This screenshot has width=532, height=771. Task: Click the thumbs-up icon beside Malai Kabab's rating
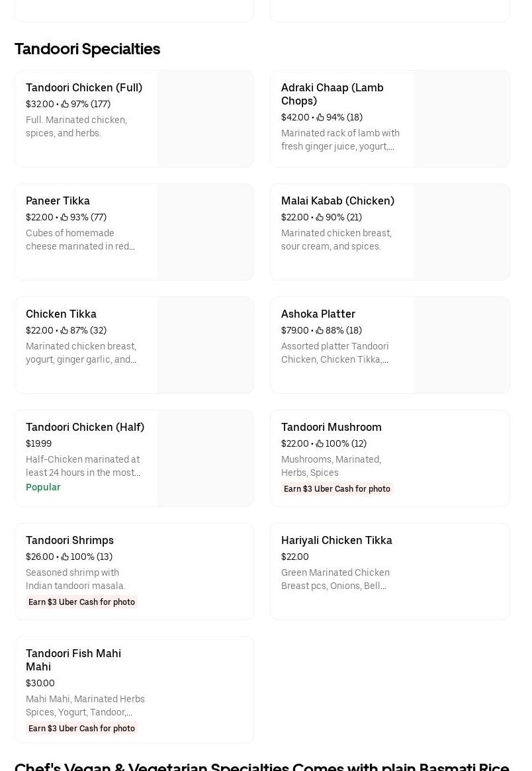click(320, 217)
